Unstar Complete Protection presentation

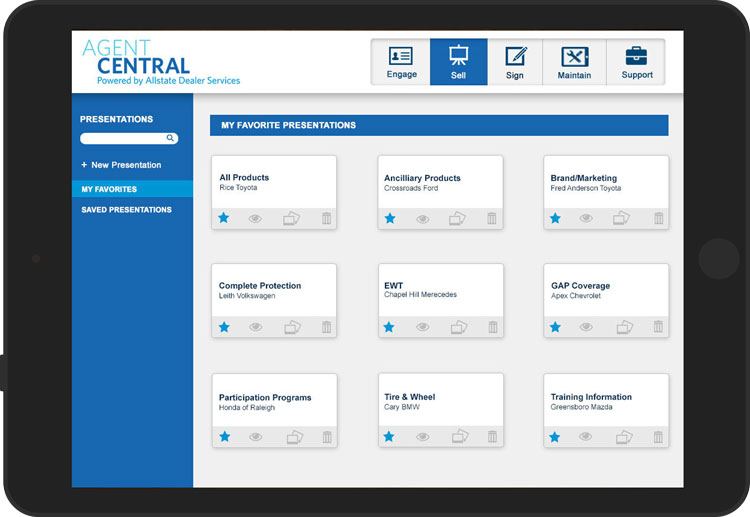coord(224,327)
